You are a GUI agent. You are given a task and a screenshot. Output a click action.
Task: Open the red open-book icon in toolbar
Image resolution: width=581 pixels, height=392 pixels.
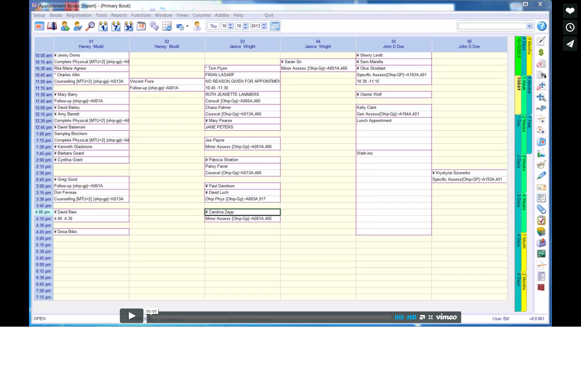point(52,26)
